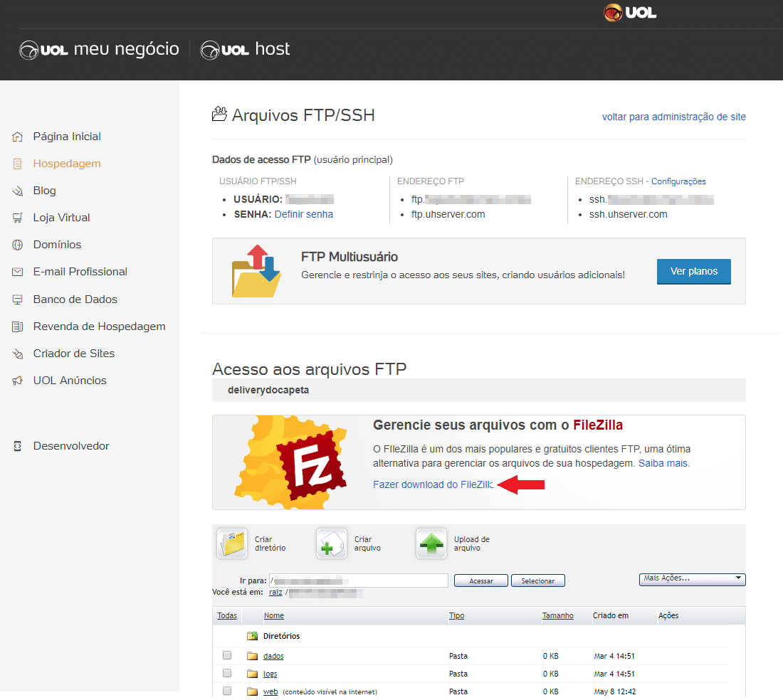Sort by Nome column header
This screenshot has height=700, width=783.
[x=273, y=615]
